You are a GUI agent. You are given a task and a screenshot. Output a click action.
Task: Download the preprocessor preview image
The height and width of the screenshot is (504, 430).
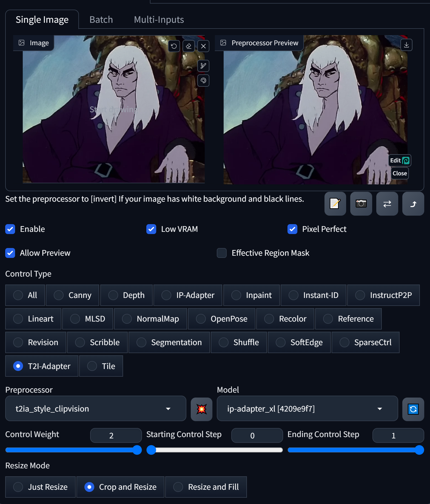(406, 45)
